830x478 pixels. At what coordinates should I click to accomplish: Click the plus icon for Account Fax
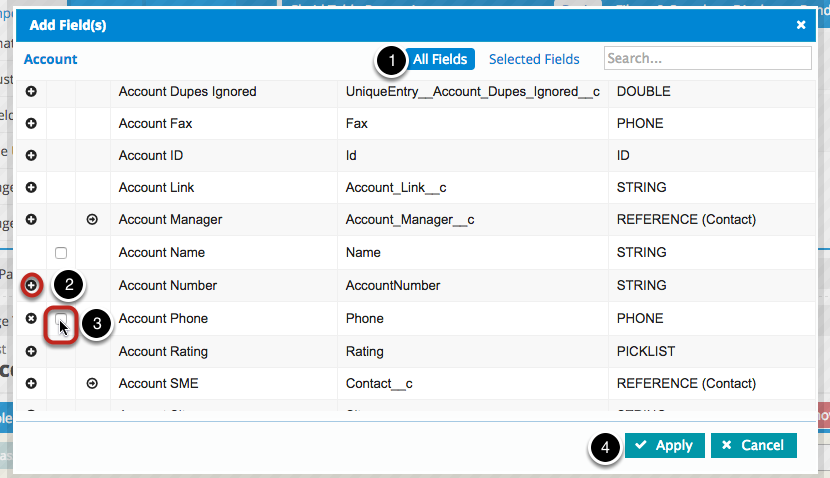[31, 124]
